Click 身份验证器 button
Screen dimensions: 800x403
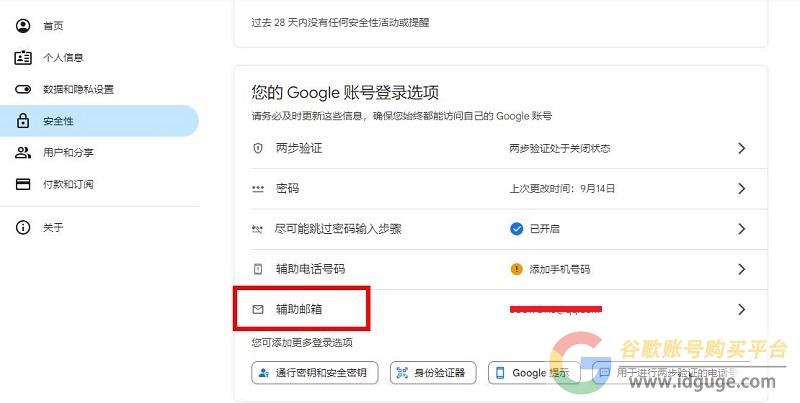[433, 373]
